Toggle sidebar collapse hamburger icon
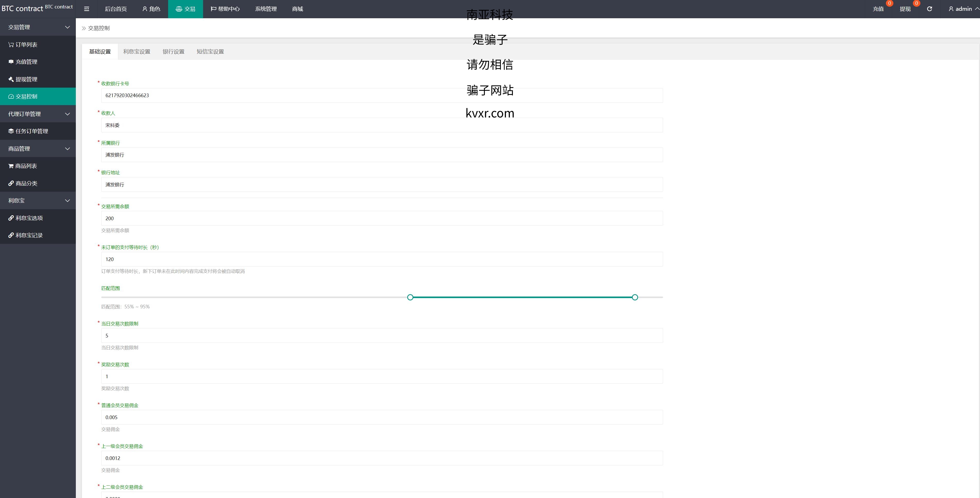This screenshot has height=498, width=980. click(86, 9)
